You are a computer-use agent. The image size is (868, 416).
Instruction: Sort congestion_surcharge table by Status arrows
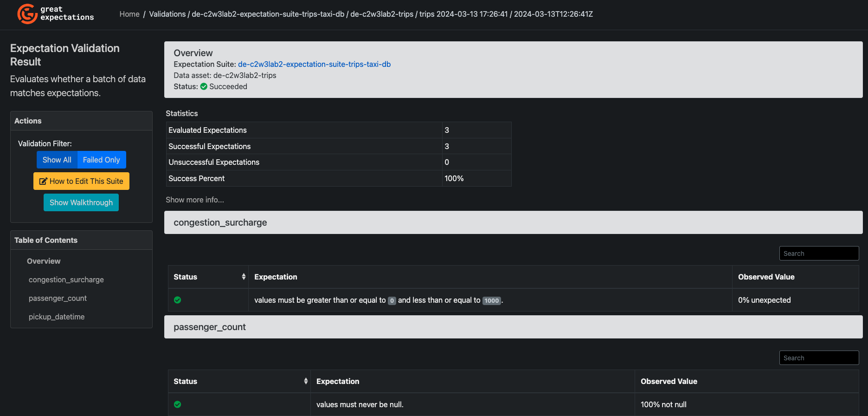pos(244,277)
